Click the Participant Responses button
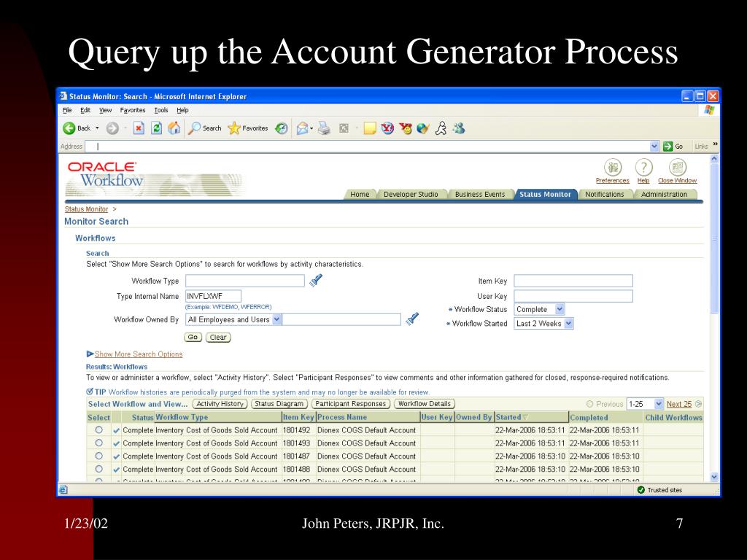Image resolution: width=747 pixels, height=560 pixels. click(x=351, y=404)
